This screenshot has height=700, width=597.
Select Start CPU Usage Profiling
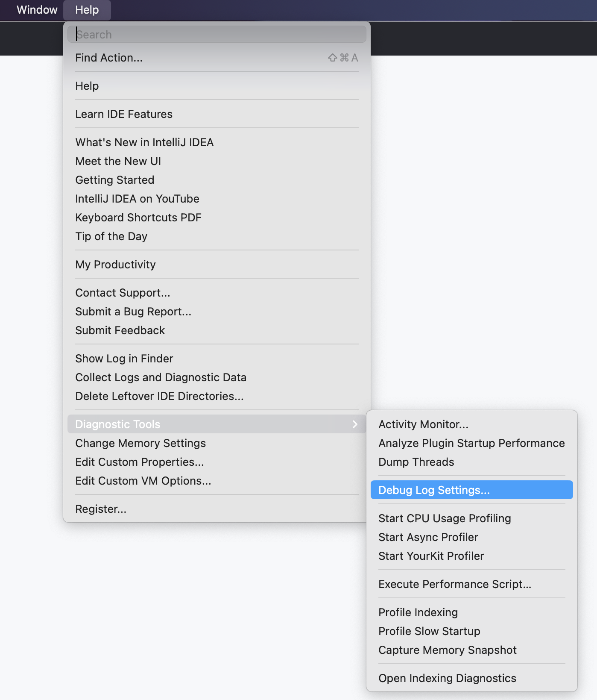pos(444,518)
